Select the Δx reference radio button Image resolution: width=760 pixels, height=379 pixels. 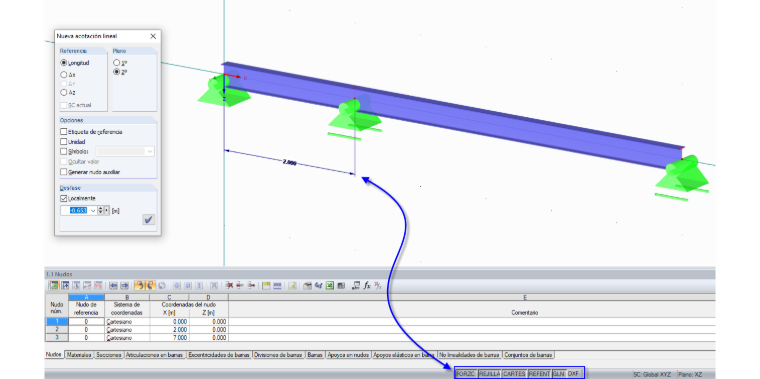coord(63,75)
